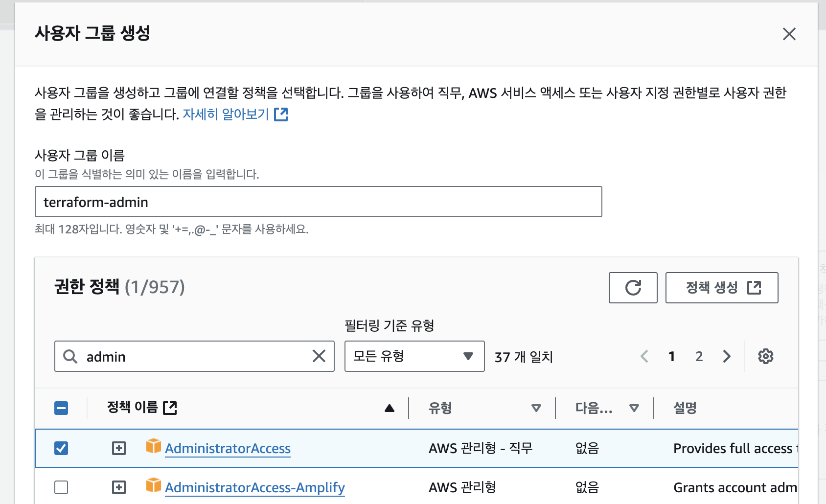Go to page 2 of results
Image resolution: width=826 pixels, height=504 pixels.
[699, 356]
